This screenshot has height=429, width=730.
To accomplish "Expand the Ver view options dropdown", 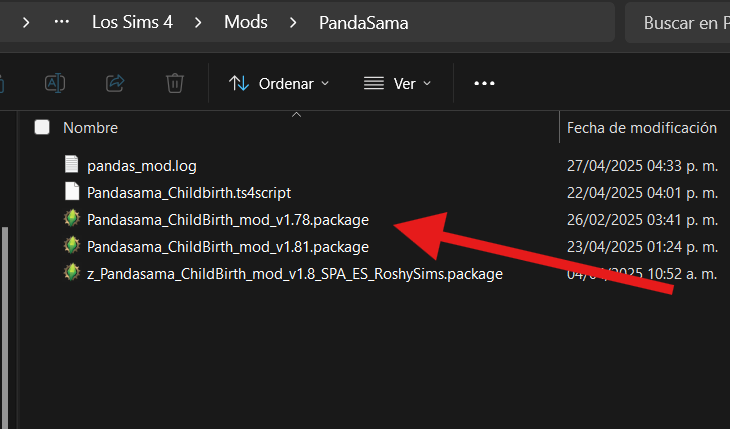I will [x=397, y=84].
